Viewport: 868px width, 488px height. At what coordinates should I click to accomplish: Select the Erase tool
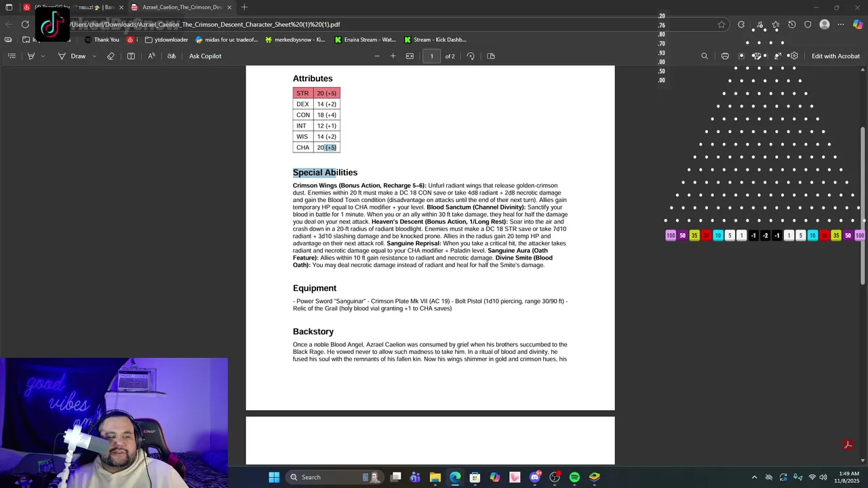(x=111, y=56)
